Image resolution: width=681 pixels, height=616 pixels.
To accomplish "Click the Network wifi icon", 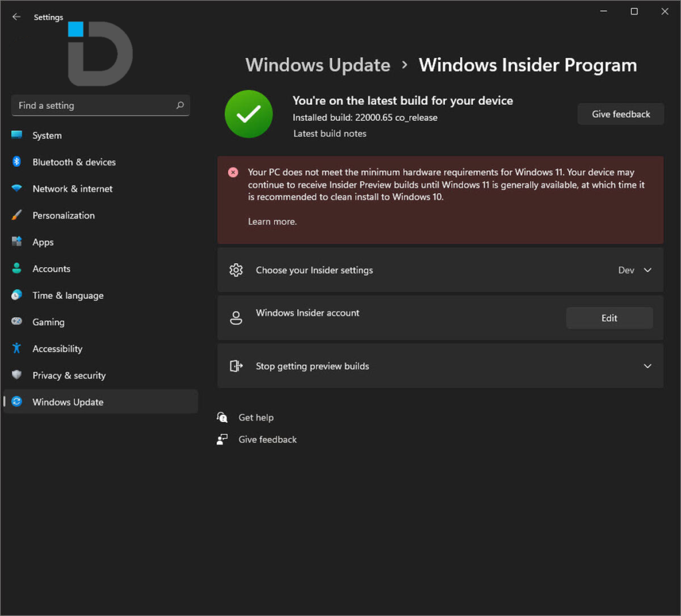I will tap(17, 189).
